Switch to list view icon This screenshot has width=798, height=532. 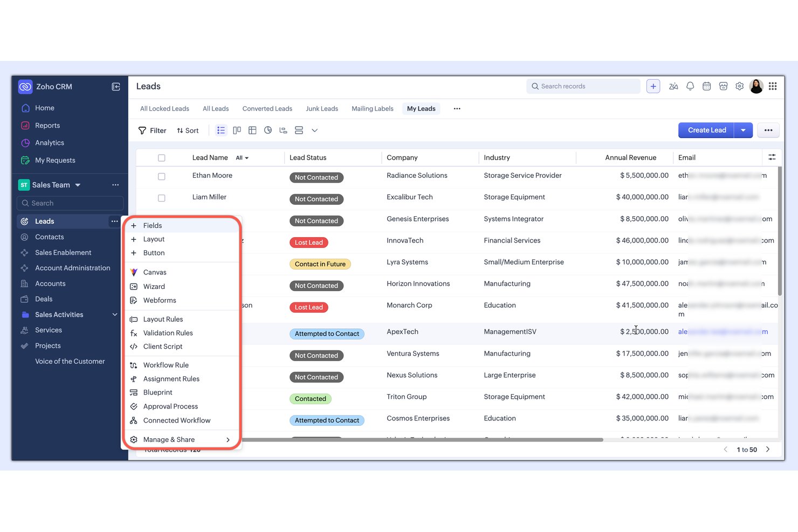pos(221,130)
